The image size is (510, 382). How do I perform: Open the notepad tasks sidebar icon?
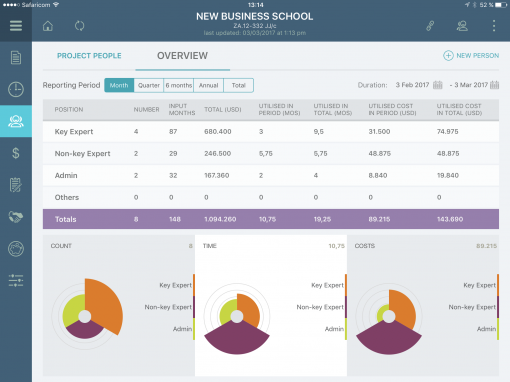click(x=16, y=185)
